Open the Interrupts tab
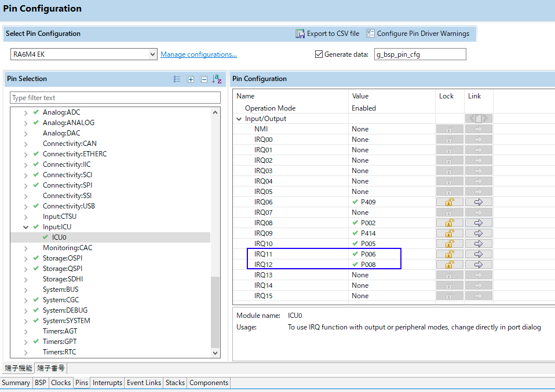Viewport: 555px width, 392px height. pos(107,383)
